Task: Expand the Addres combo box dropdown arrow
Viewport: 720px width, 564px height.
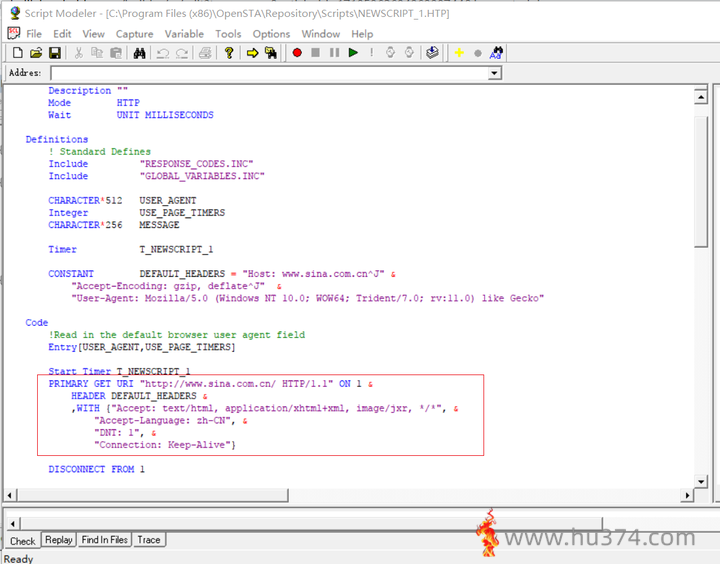Action: pyautogui.click(x=494, y=73)
